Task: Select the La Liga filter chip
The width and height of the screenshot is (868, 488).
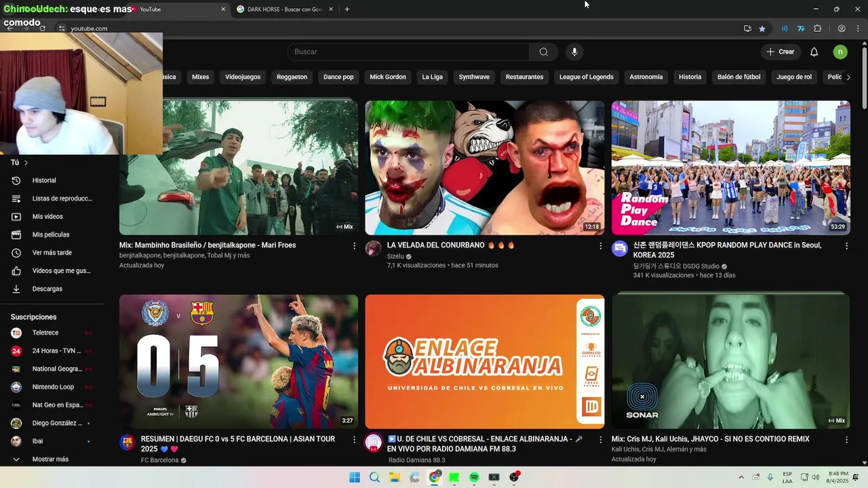Action: click(x=432, y=77)
